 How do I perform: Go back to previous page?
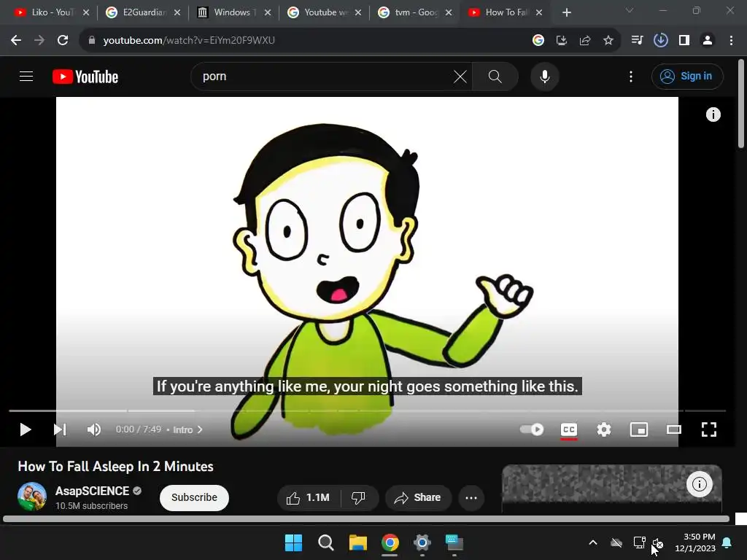pos(16,41)
